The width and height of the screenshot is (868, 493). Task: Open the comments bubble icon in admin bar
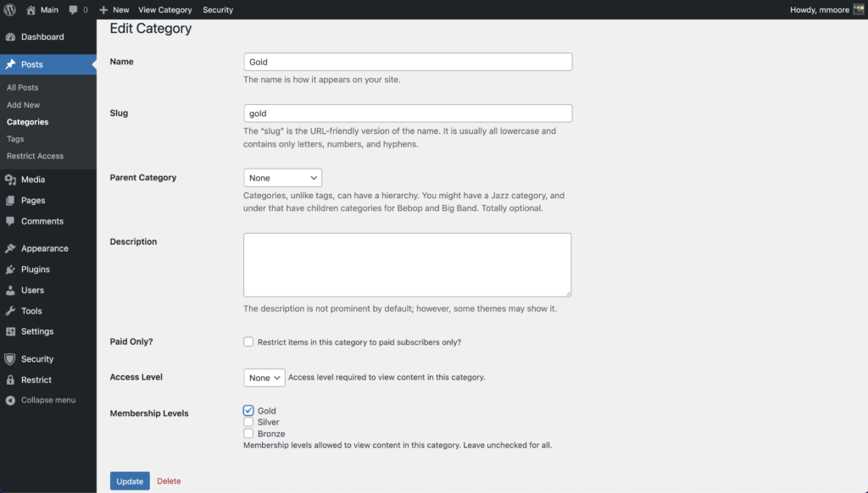(73, 10)
